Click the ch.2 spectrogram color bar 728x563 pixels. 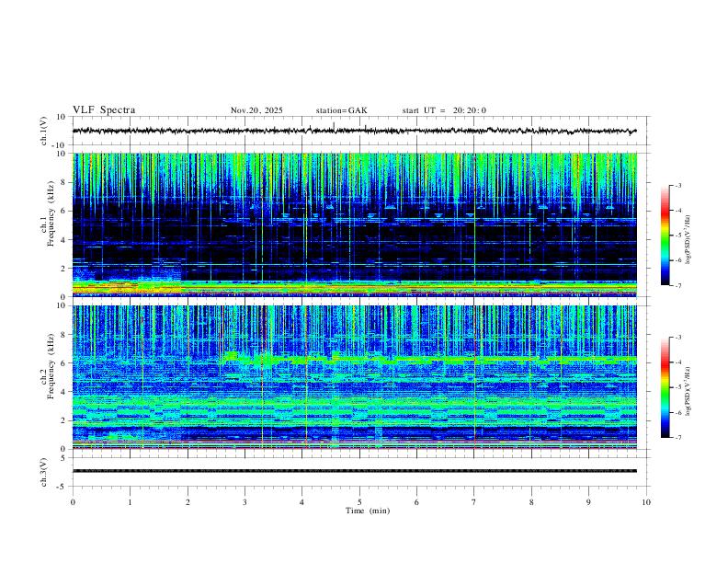665,387
